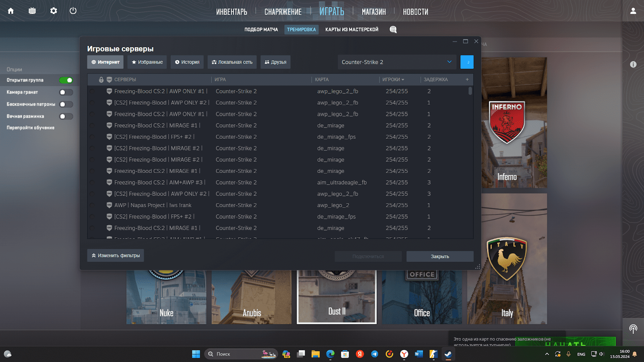Viewport: 644px width, 362px height.
Task: Open Task View from taskbar
Action: (301, 354)
